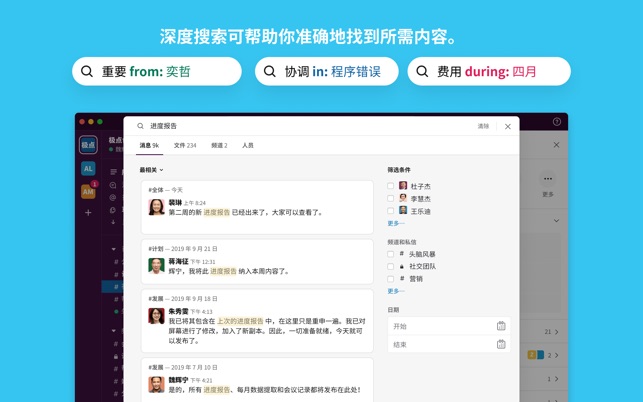Click the plus icon to add workspace
The image size is (643, 402).
click(88, 212)
